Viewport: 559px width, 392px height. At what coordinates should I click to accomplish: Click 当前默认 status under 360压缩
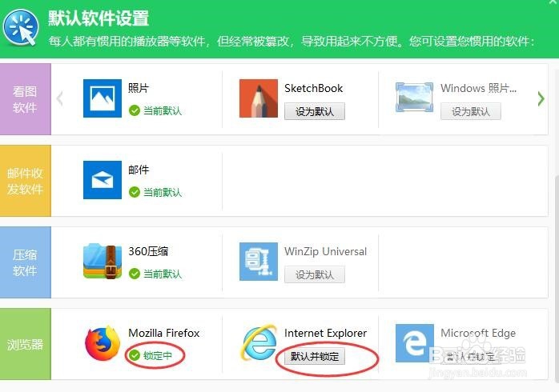[x=163, y=274]
